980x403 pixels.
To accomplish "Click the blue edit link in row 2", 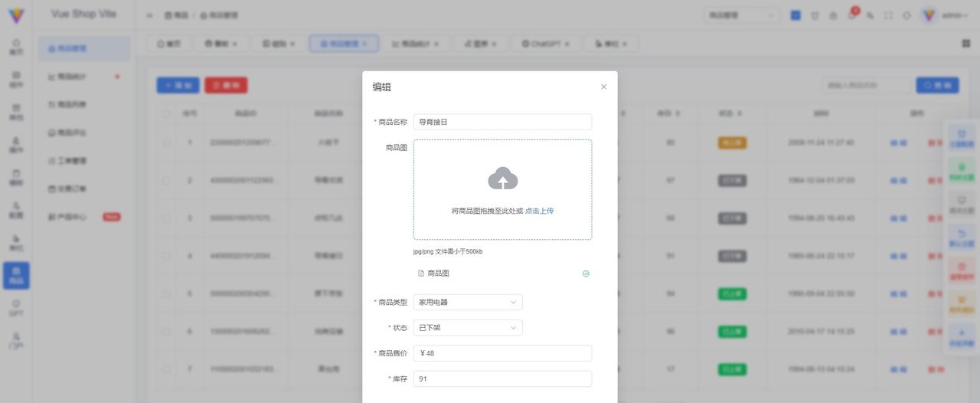I will 898,180.
